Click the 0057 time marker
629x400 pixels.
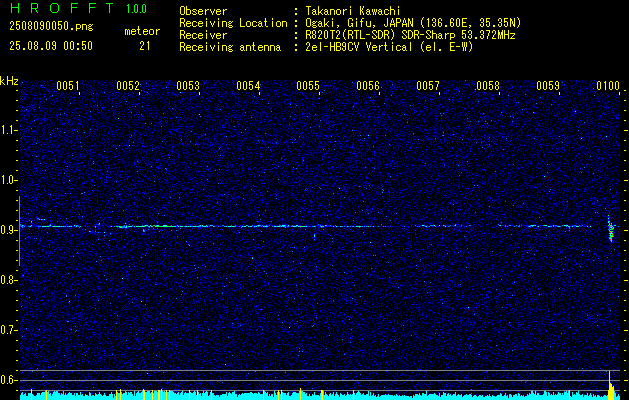(428, 86)
